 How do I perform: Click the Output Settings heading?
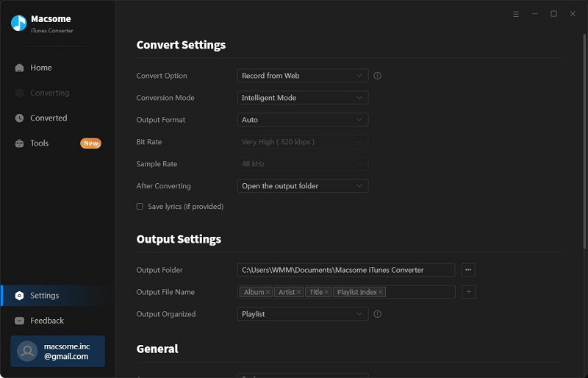pos(179,239)
